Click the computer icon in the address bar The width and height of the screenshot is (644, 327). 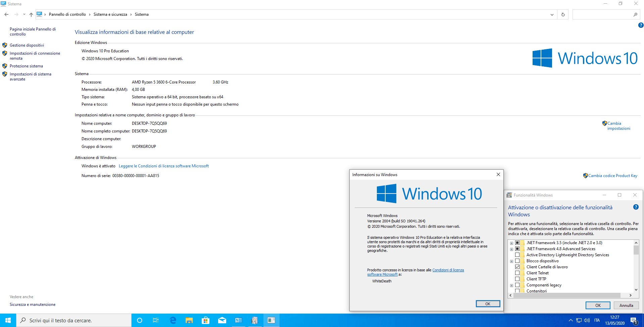39,14
